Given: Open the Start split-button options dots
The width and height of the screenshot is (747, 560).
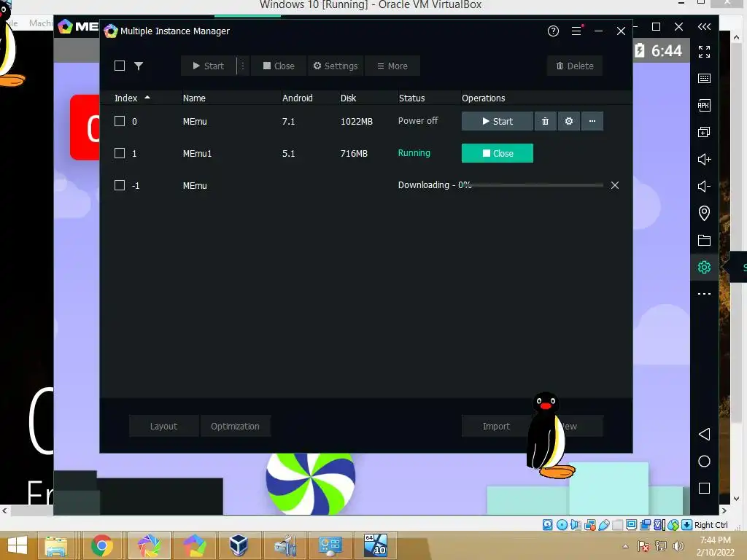Looking at the screenshot, I should (x=242, y=66).
